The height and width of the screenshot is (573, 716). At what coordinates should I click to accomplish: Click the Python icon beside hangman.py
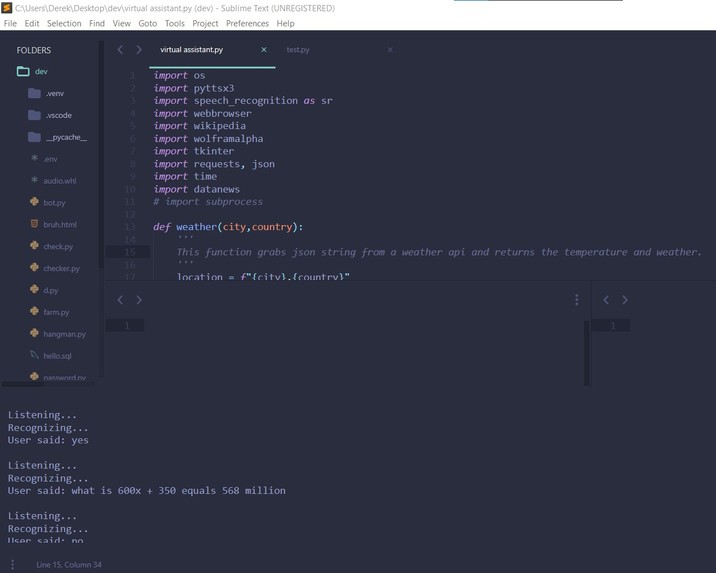(x=34, y=333)
